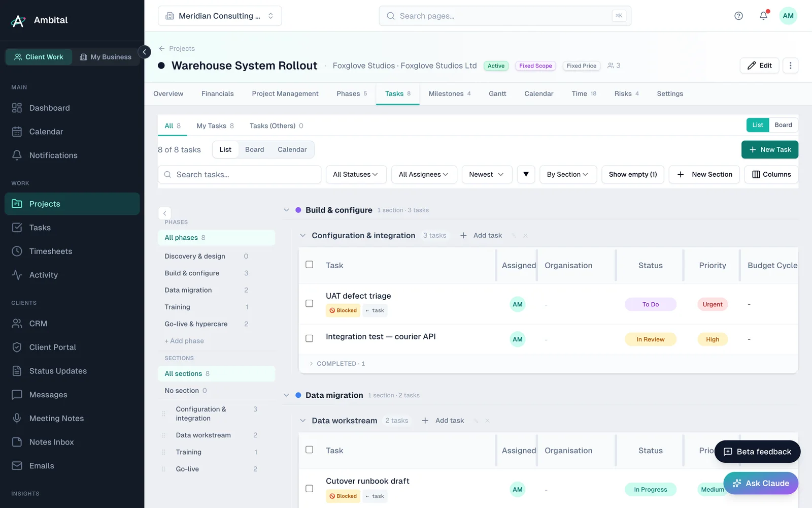Select all in Configuration & integration table
Screen dimensions: 812x508
point(309,265)
